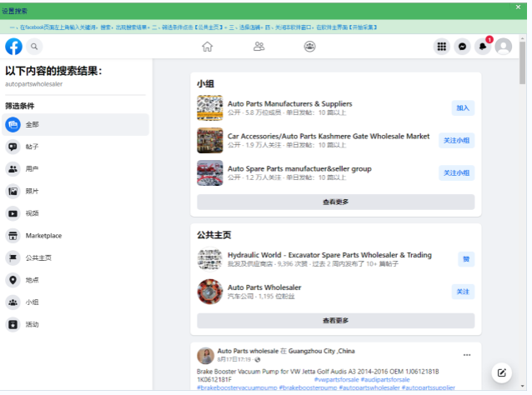Select the 活动 events filter
Viewport: 532px width, 395px height.
tap(75, 324)
